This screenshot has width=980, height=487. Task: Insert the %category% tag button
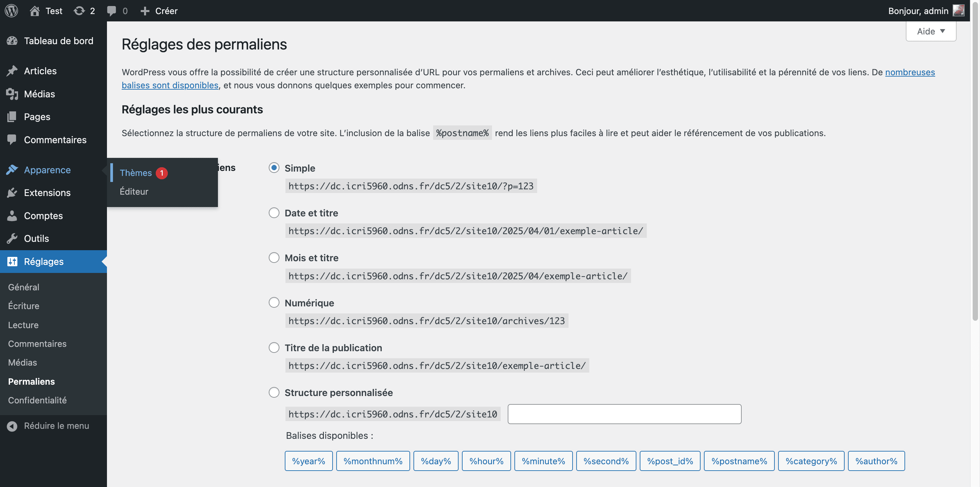point(811,461)
